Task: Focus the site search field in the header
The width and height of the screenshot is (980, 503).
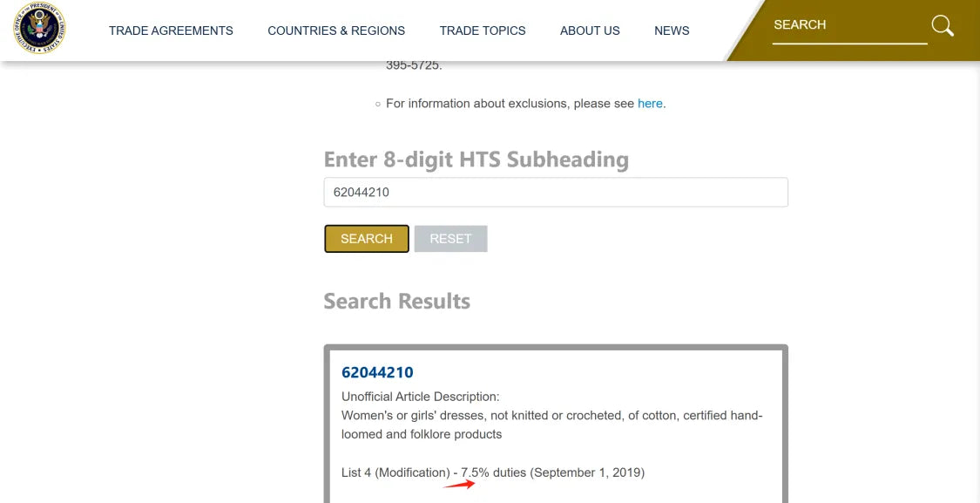Action: click(x=849, y=25)
